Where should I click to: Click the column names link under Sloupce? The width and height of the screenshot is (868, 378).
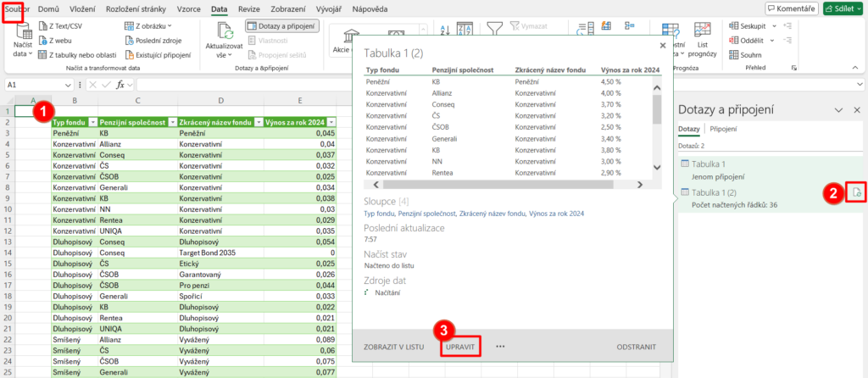(474, 213)
